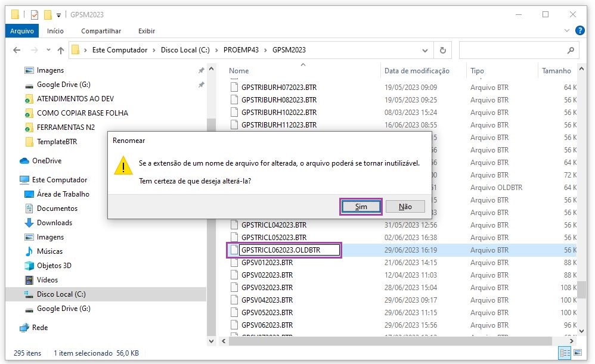Screen dimensions: 595x364
Task: Select file GPSV032023.BTR
Action: (267, 288)
